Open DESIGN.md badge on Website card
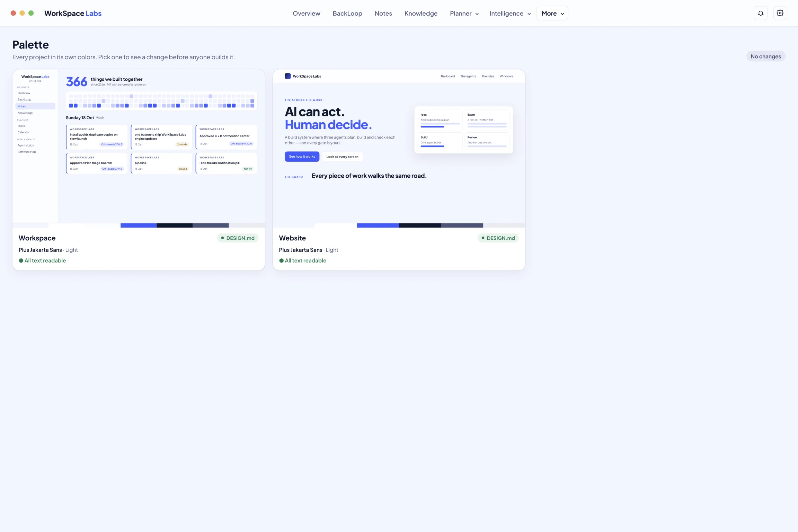Screen dimensions: 798x532 pyautogui.click(x=498, y=238)
